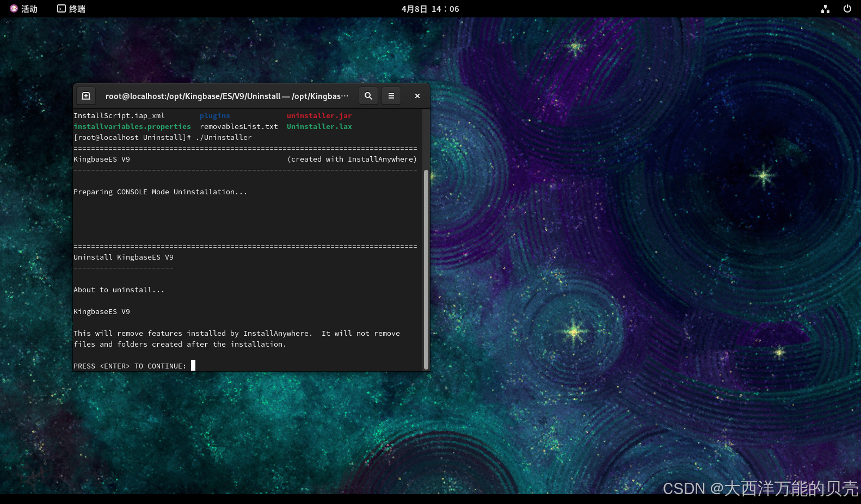This screenshot has height=504, width=861.
Task: Open the power menu icon
Action: point(847,9)
